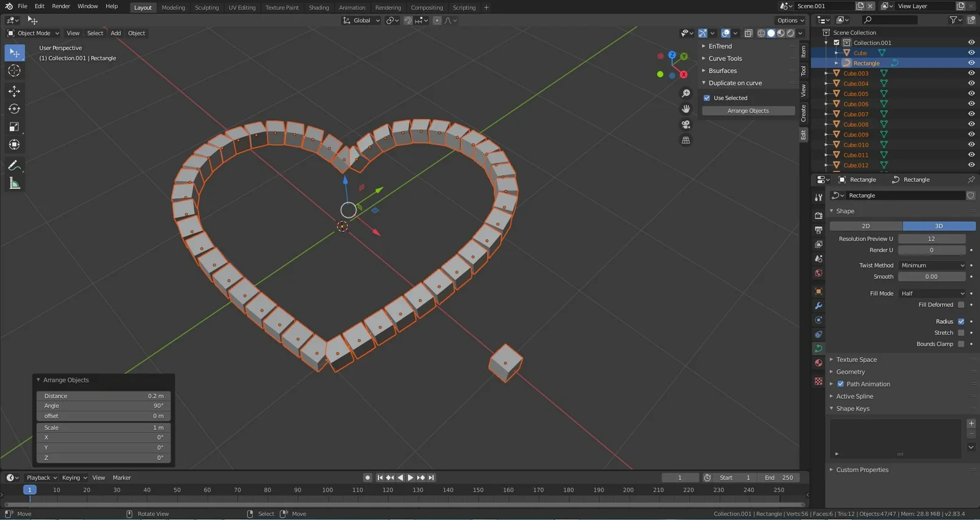Click the Distance slider field
Screen dimensions: 980x520
pyautogui.click(x=103, y=396)
